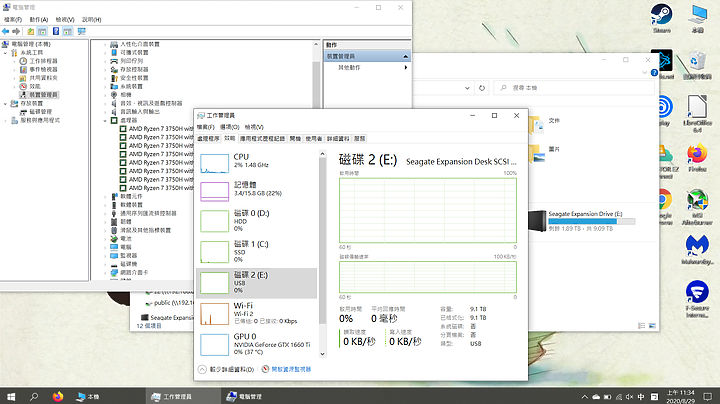This screenshot has width=720, height=404.
Task: Open the notification center icon
Action: click(x=708, y=397)
